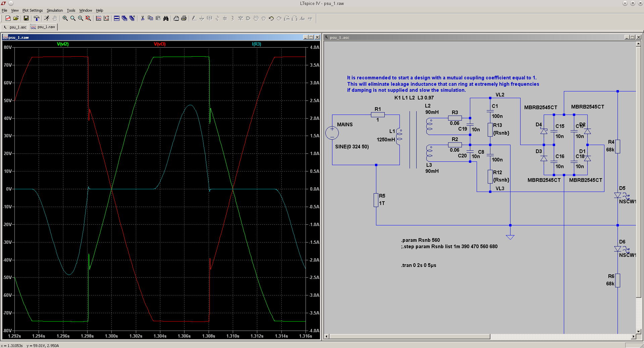Click the Paste toolbar icon

click(x=158, y=18)
